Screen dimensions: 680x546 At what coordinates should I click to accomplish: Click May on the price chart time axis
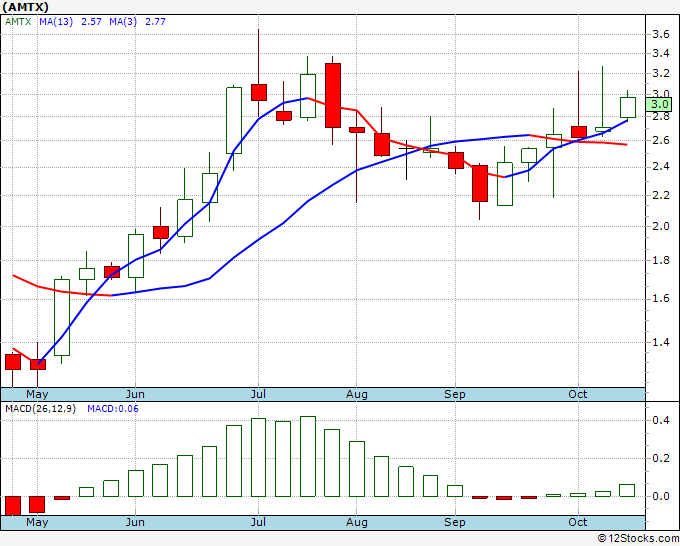click(x=37, y=395)
